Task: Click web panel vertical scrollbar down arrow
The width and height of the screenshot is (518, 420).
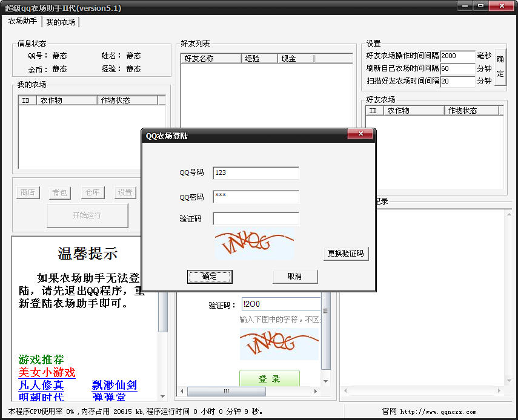Action: tap(326, 381)
